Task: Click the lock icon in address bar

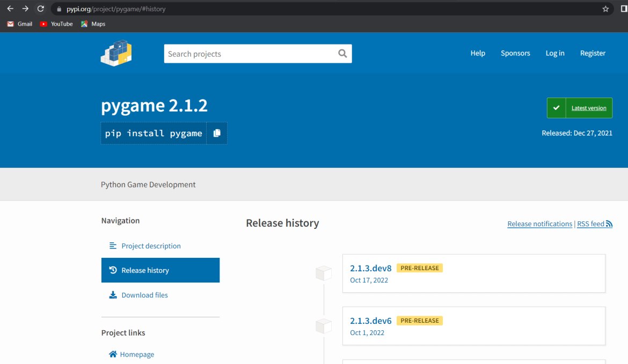Action: point(59,9)
